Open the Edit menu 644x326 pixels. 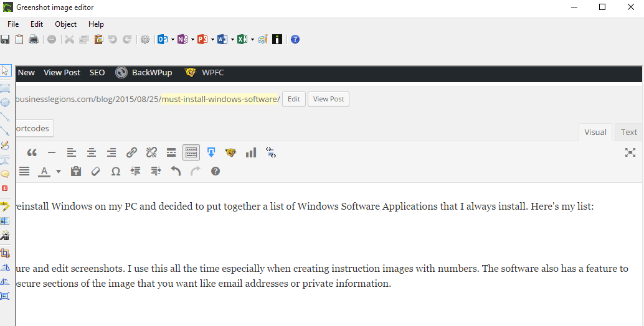point(37,24)
